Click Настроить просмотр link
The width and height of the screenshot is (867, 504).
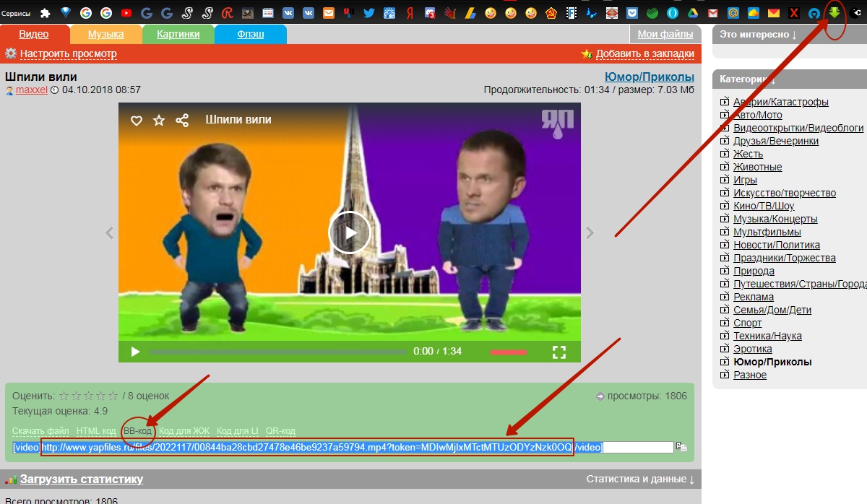(x=68, y=53)
